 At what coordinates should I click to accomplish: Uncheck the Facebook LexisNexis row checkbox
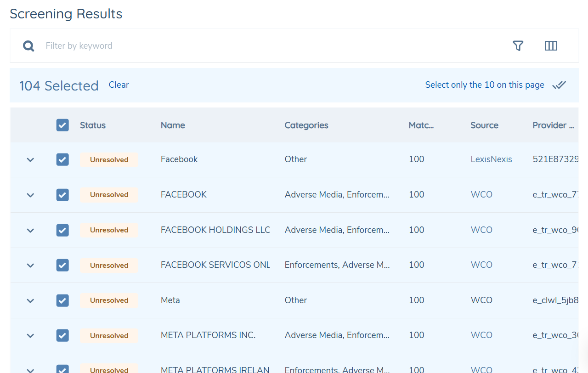tap(62, 159)
